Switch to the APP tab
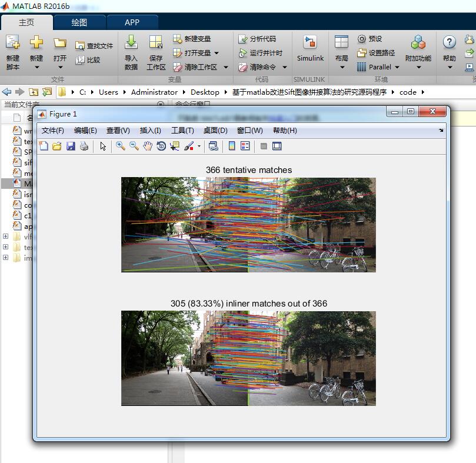This screenshot has height=463, width=476. tap(132, 22)
